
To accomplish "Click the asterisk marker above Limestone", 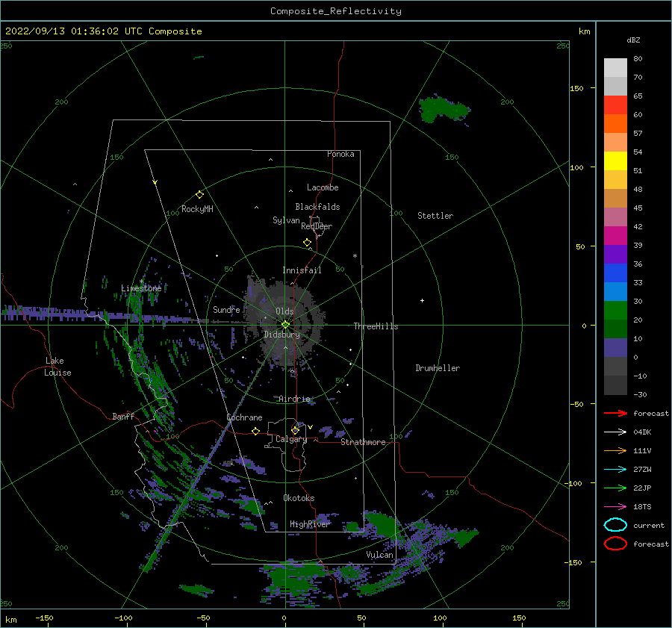I will 141,282.
